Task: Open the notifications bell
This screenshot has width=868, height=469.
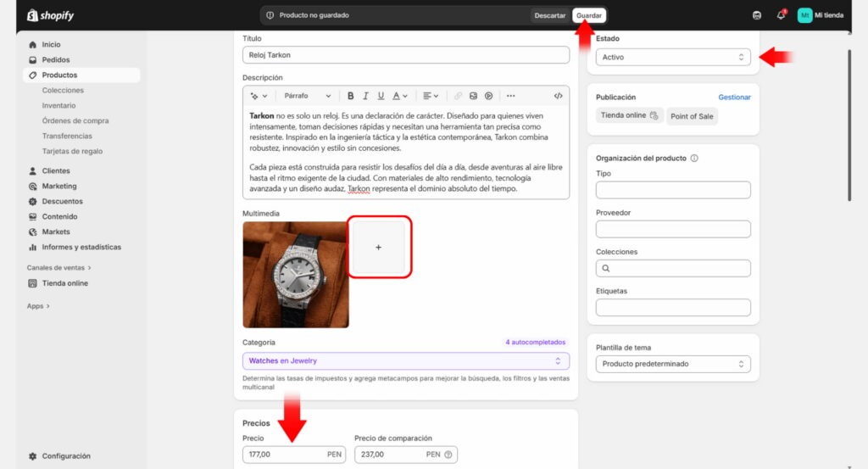Action: [781, 15]
